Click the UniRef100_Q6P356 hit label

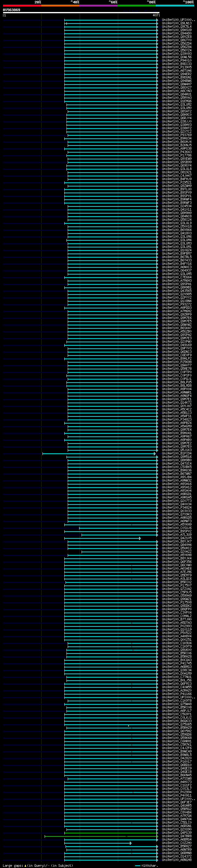point(177,562)
